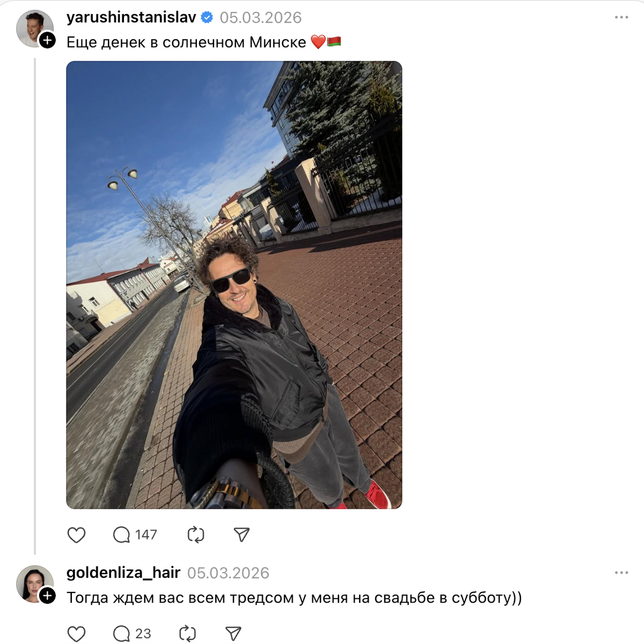The height and width of the screenshot is (644, 644).
Task: Follow yarushinstanislav using avatar plus badge
Action: pos(48,40)
